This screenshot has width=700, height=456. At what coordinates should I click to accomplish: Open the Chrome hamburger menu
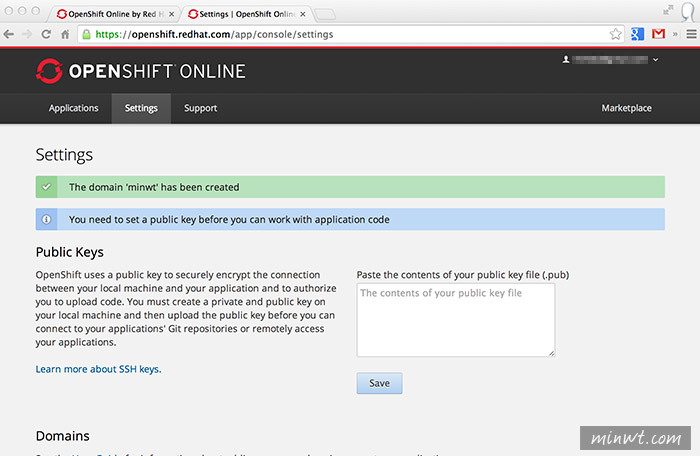click(x=691, y=34)
